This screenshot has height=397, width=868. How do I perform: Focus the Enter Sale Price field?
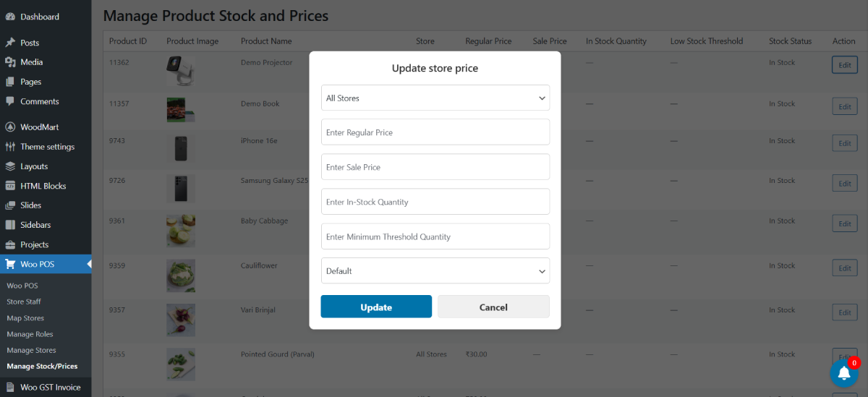click(435, 167)
